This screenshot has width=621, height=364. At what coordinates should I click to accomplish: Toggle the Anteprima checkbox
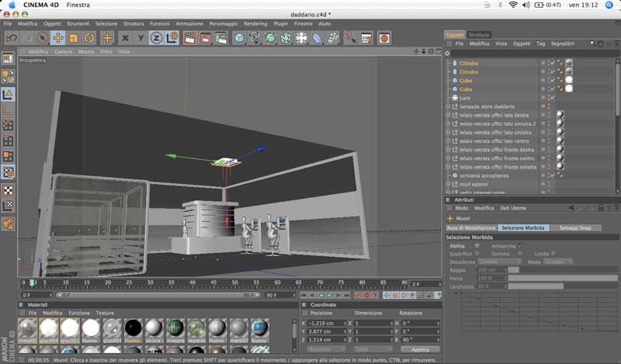click(520, 246)
